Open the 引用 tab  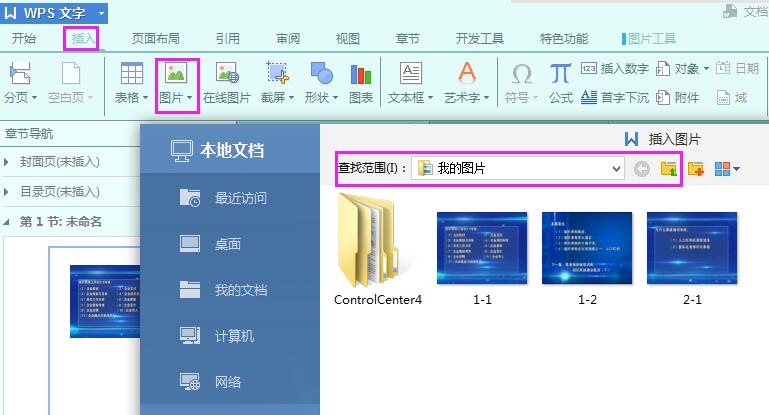[228, 39]
